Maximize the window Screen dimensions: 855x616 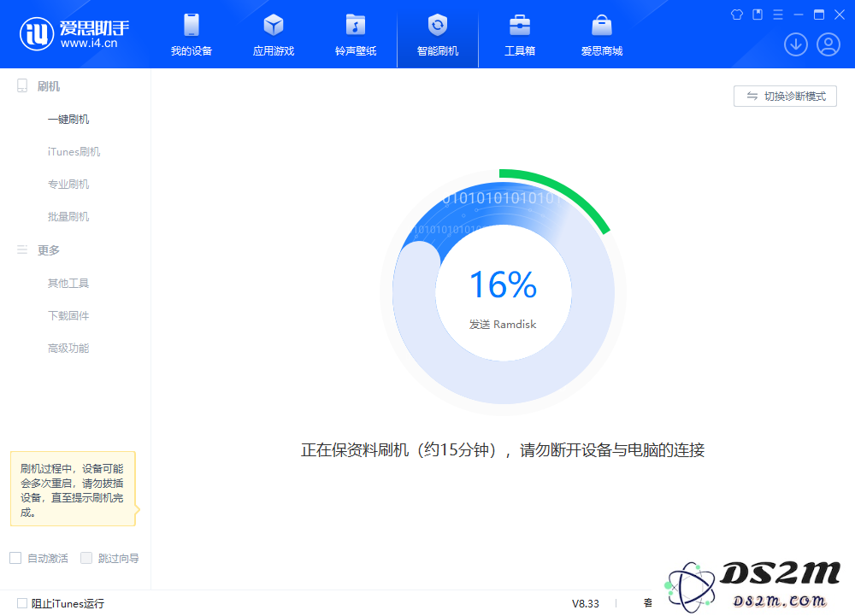click(x=819, y=15)
